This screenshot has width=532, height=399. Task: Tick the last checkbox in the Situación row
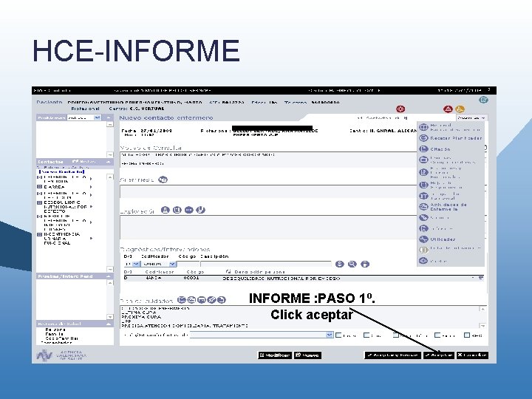click(x=467, y=335)
